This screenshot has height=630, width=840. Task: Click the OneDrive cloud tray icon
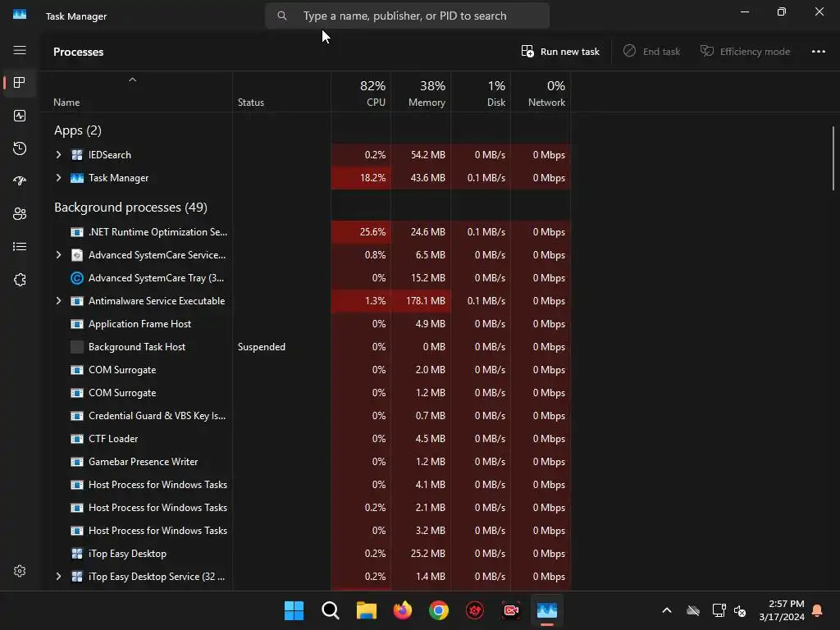click(692, 610)
